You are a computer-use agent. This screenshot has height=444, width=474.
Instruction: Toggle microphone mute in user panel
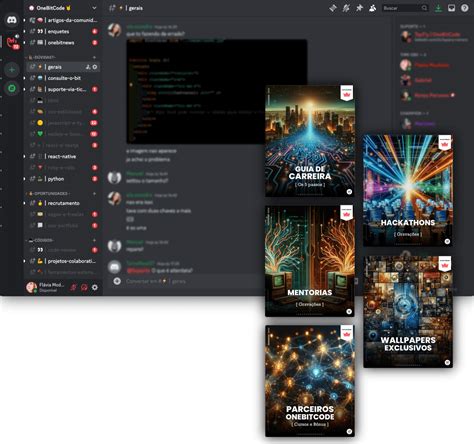73,287
